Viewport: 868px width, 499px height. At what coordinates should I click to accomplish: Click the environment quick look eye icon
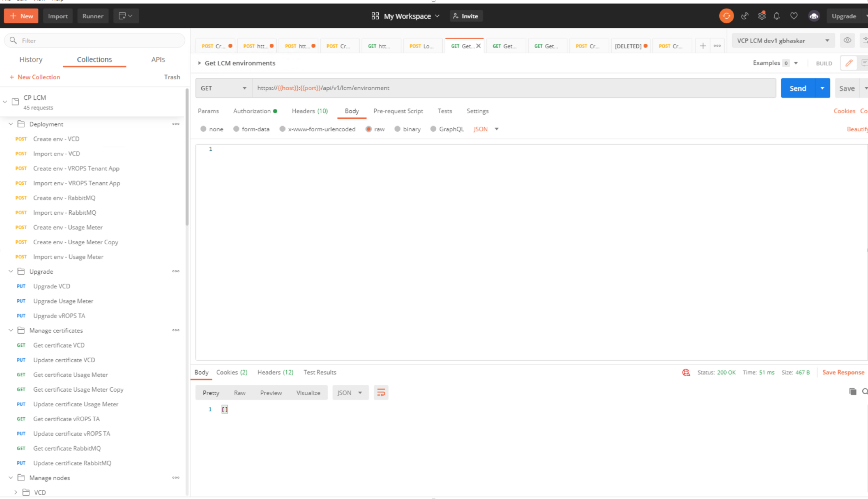click(847, 41)
